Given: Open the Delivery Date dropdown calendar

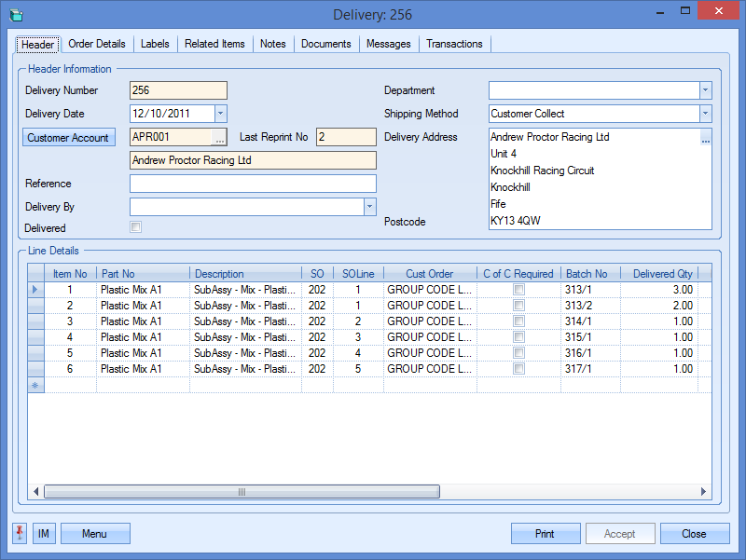Looking at the screenshot, I should coord(221,114).
